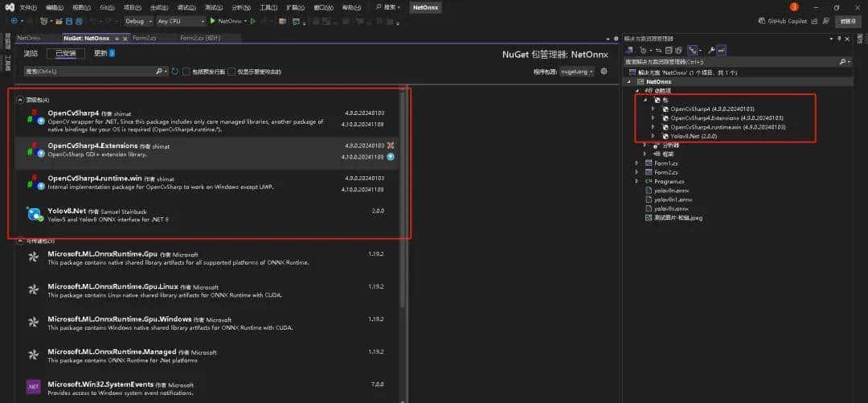Select Microsoft.ML.OnnxRuntime.Gpu.Linux package entry
868x403 pixels.
(x=207, y=291)
